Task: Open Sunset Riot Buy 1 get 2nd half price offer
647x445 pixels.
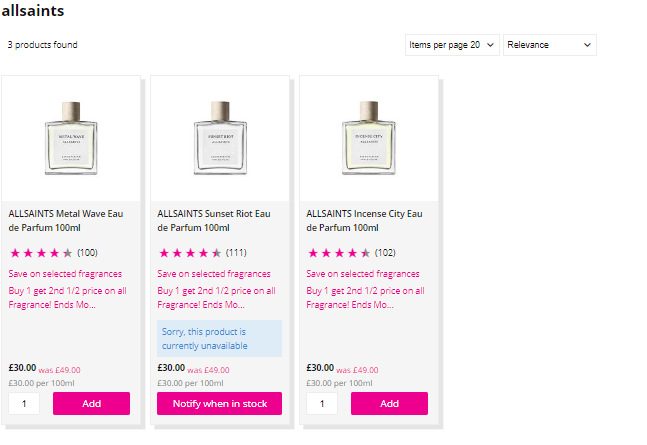Action: point(219,297)
